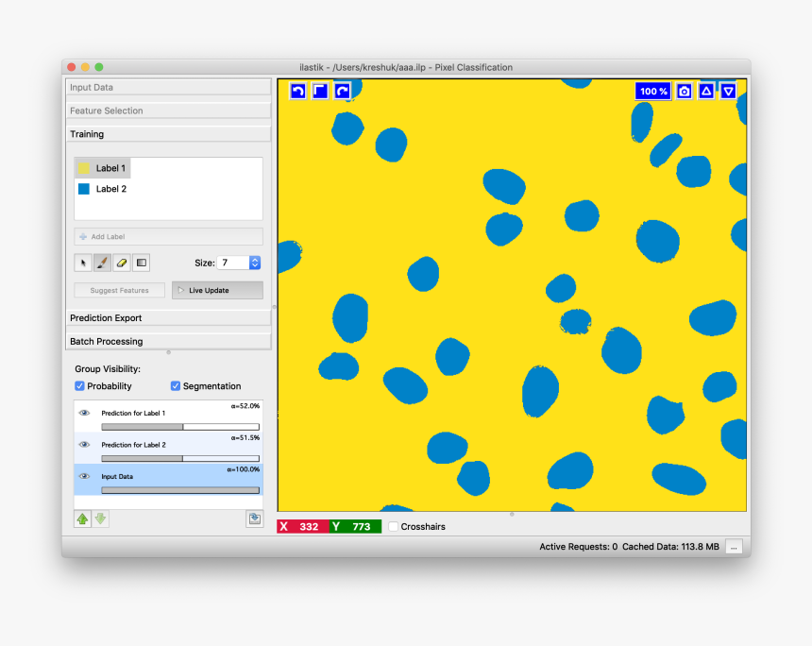This screenshot has width=812, height=646.
Task: Click the zoom in triangle icon
Action: pyautogui.click(x=706, y=91)
